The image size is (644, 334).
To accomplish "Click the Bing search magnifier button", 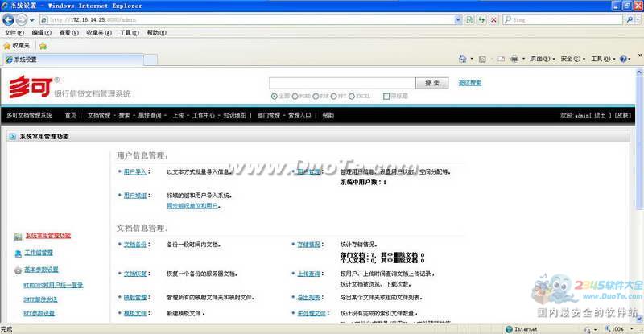I will (x=630, y=19).
